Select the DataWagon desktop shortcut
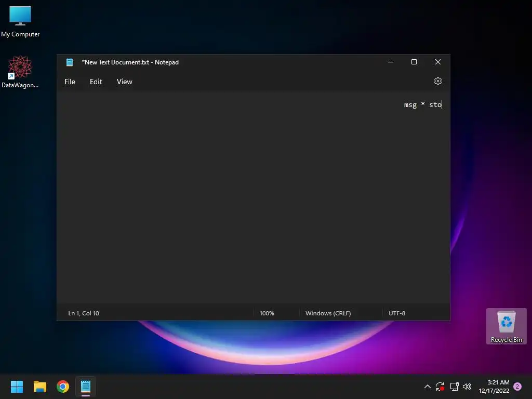This screenshot has height=399, width=532. 20,72
